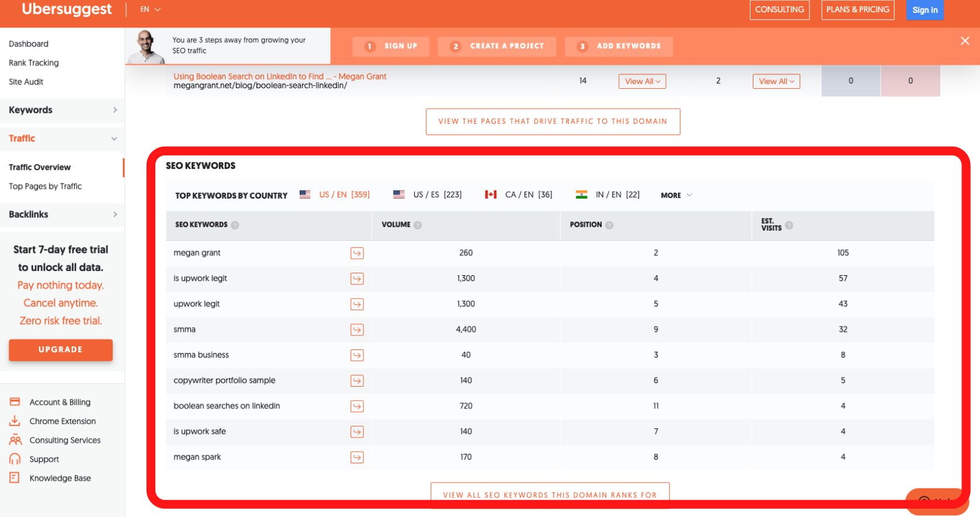Open MORE countries dropdown
This screenshot has height=517, width=980.
[676, 195]
